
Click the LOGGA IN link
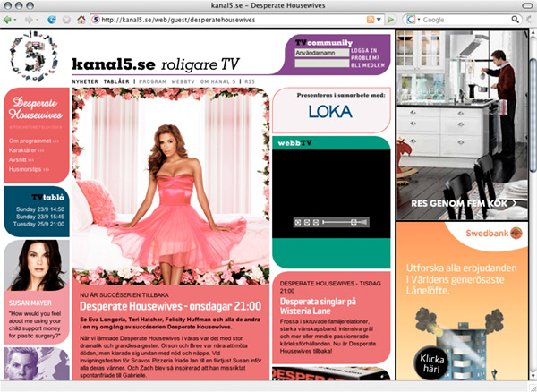pos(363,50)
